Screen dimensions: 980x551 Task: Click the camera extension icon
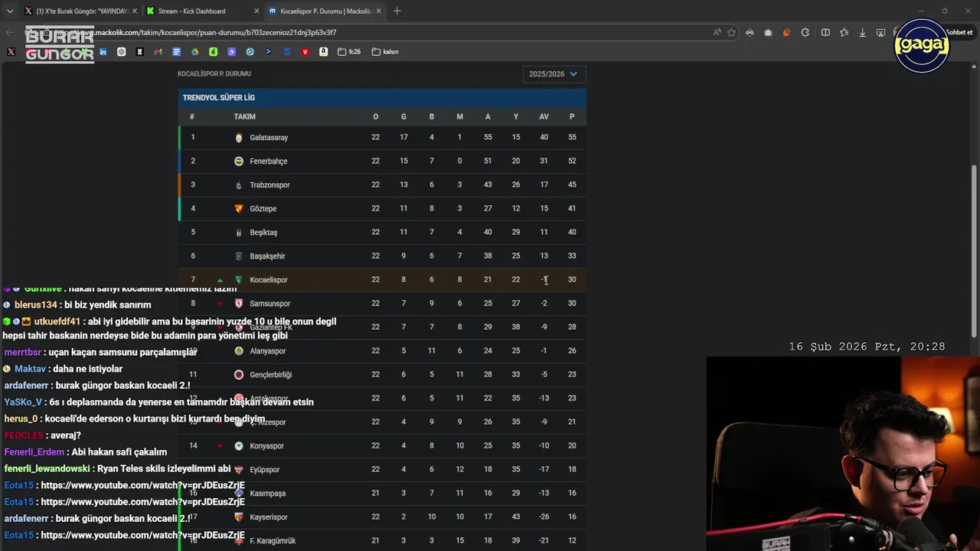(x=768, y=32)
